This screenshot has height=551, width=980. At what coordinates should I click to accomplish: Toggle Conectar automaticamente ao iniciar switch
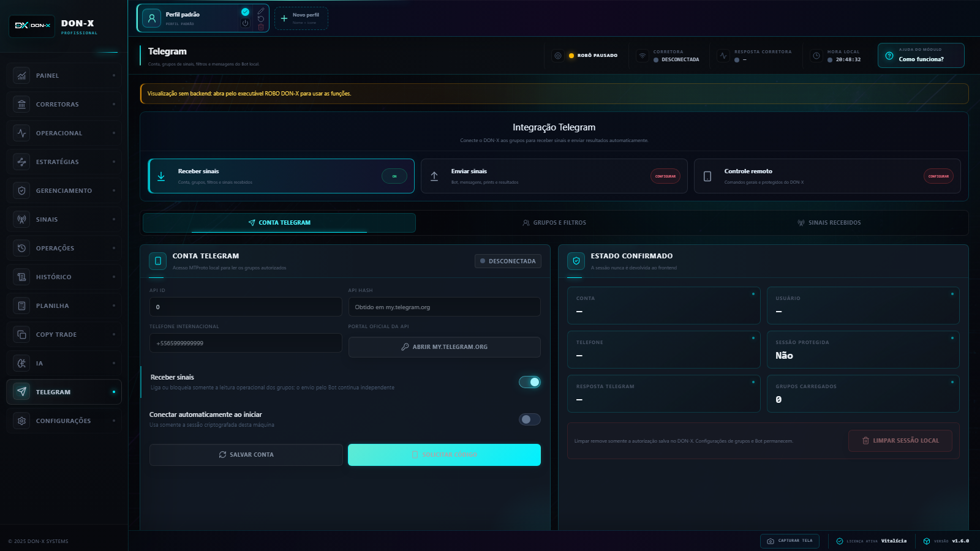click(530, 419)
